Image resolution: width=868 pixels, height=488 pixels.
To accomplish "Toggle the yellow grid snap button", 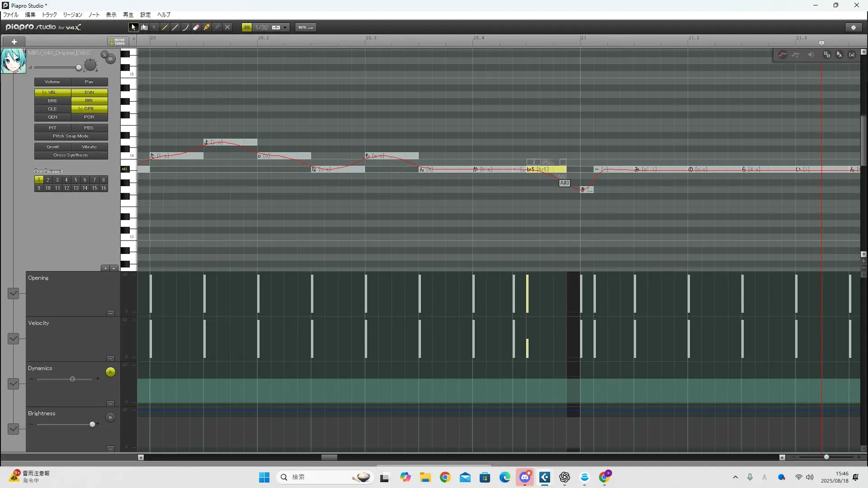I will (247, 28).
